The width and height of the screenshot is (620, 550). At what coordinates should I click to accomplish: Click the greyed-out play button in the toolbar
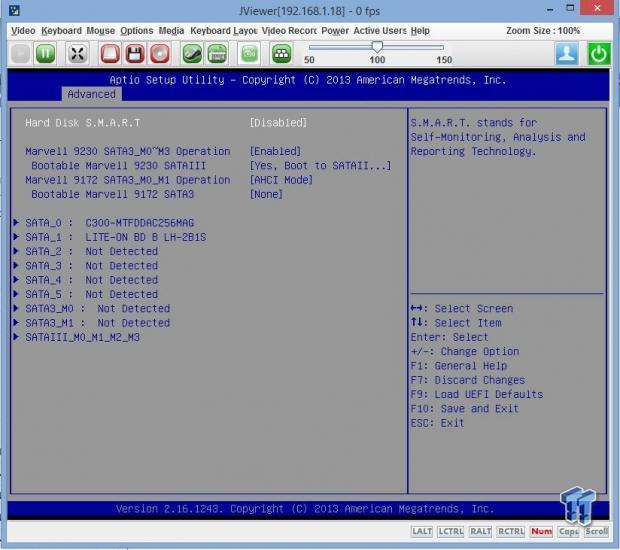(x=21, y=53)
